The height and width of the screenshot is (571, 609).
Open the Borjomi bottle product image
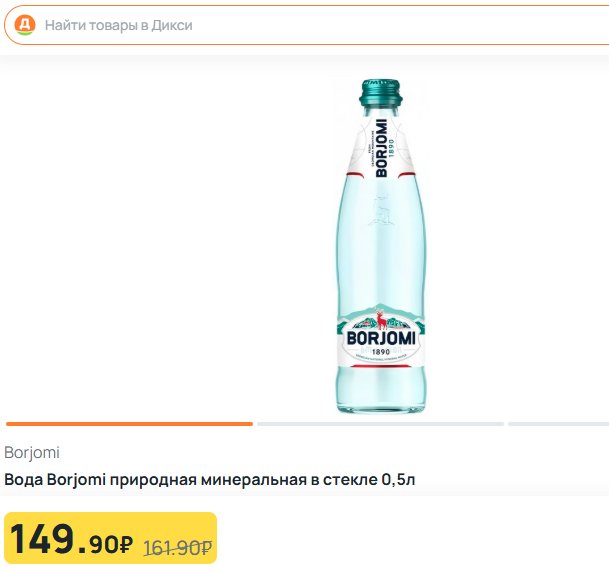(381, 246)
